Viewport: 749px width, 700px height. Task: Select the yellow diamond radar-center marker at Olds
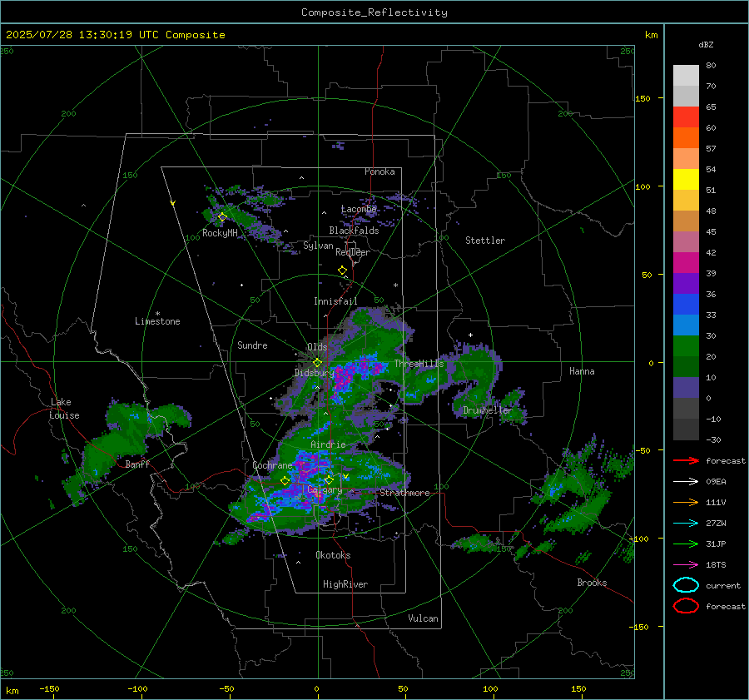[317, 363]
